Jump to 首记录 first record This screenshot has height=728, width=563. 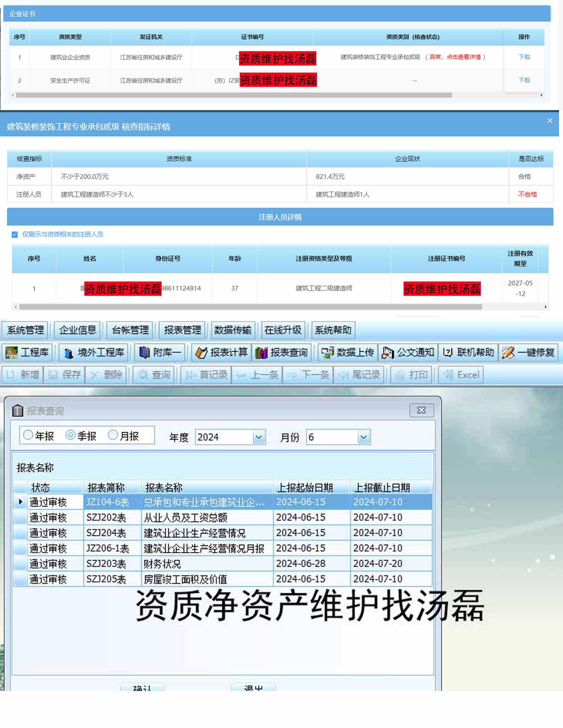[x=206, y=375]
